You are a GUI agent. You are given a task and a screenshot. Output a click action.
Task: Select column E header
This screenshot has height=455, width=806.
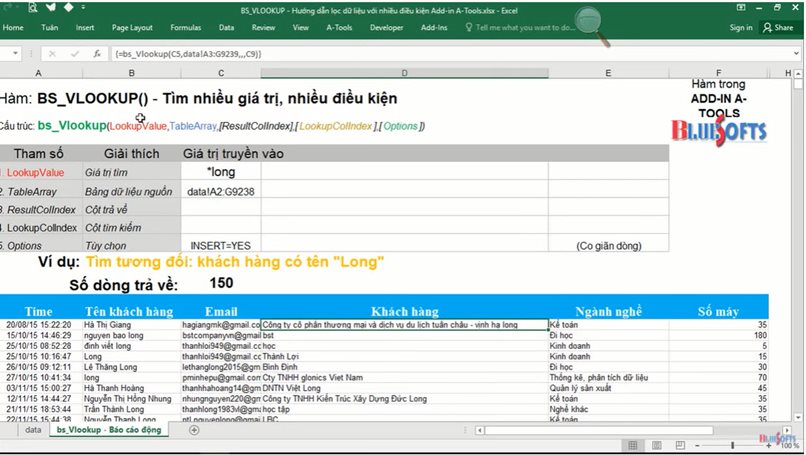(x=608, y=74)
